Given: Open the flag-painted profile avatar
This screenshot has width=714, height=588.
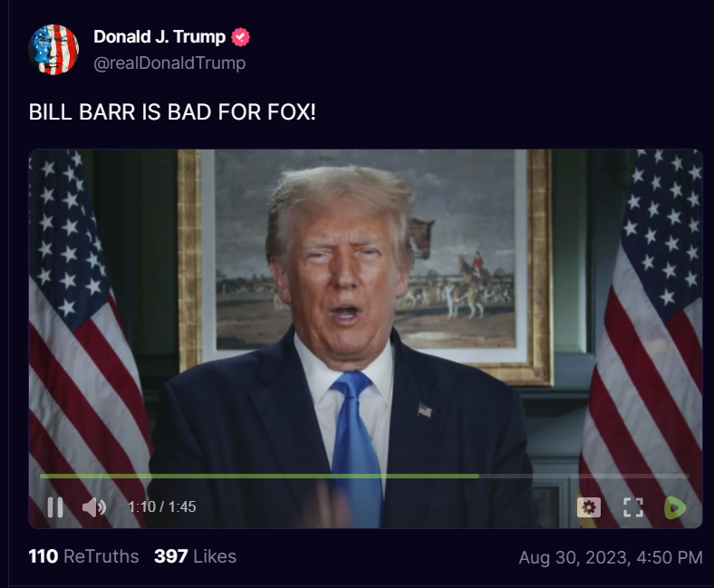Looking at the screenshot, I should point(53,50).
